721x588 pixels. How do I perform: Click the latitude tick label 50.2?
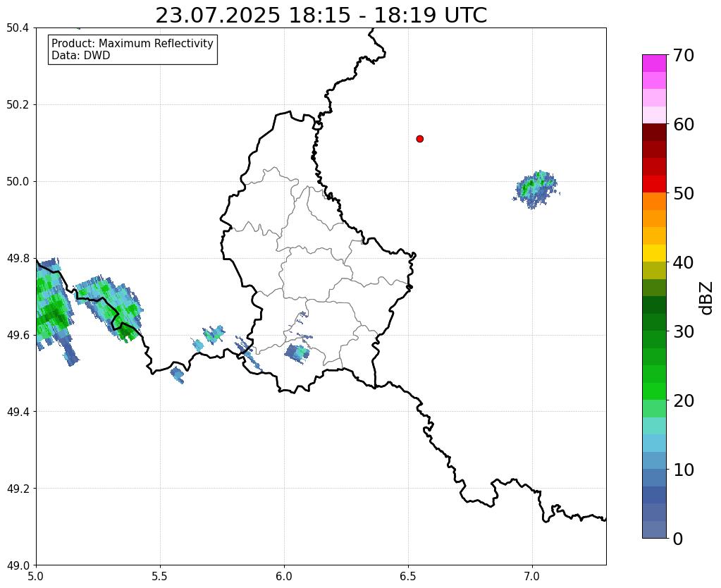[18, 105]
